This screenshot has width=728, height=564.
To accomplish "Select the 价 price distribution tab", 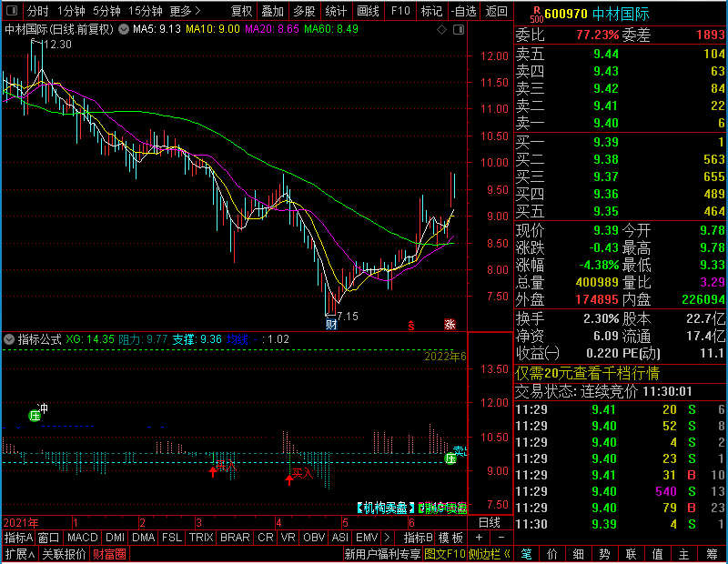I will click(552, 554).
